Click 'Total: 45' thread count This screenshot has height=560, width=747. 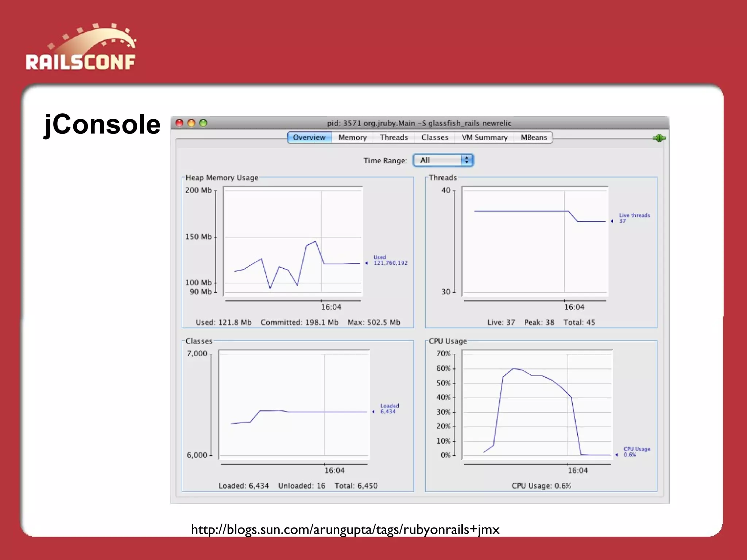pyautogui.click(x=579, y=322)
